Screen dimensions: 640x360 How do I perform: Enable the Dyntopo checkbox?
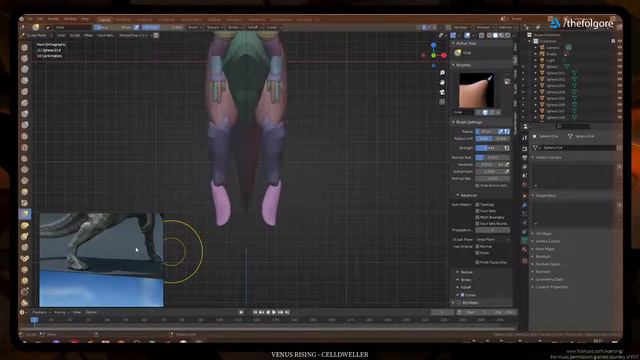click(x=458, y=302)
